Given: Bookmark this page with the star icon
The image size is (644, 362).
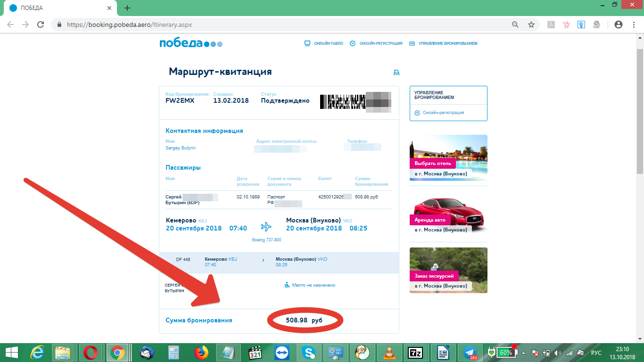Looking at the screenshot, I should (531, 25).
